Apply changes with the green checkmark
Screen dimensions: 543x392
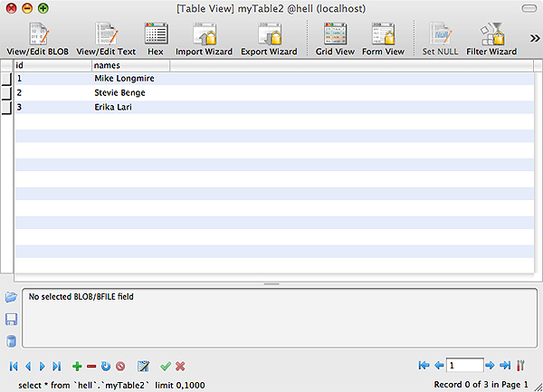[x=166, y=366]
